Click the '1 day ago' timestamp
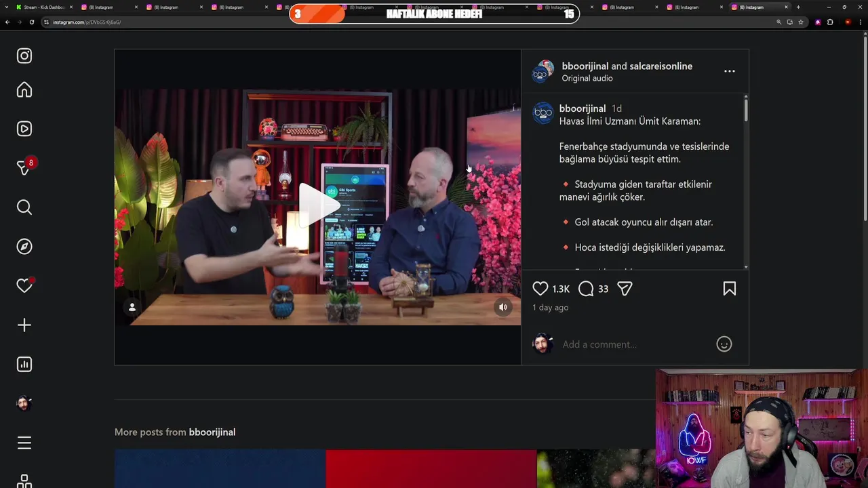868x488 pixels. pyautogui.click(x=551, y=308)
